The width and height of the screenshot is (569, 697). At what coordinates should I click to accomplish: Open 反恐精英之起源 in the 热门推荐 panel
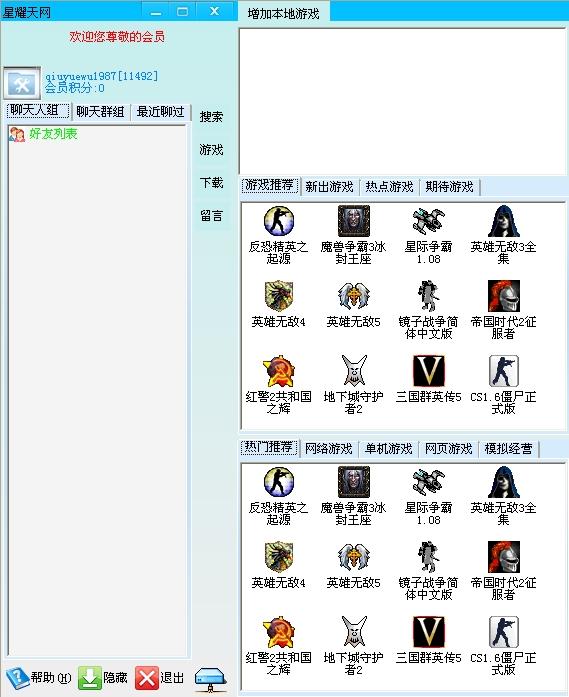(278, 496)
